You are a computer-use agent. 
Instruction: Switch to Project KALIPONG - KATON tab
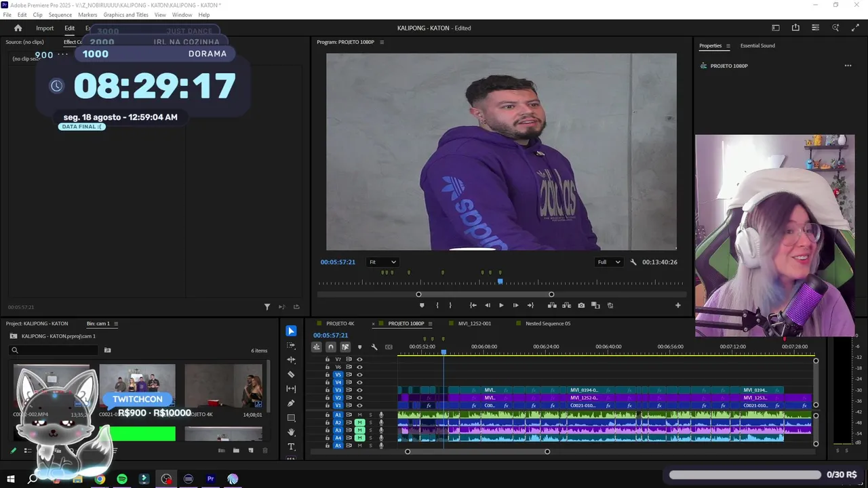pos(37,324)
